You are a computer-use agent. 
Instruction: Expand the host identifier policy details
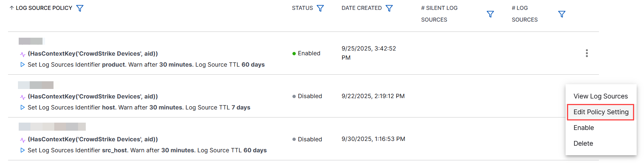pyautogui.click(x=23, y=107)
